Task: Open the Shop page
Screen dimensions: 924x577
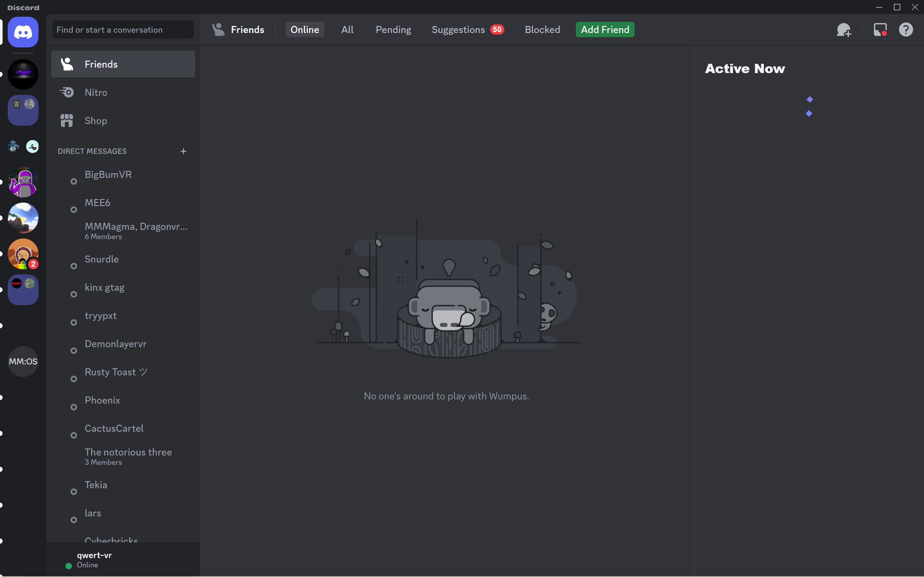Action: click(96, 121)
